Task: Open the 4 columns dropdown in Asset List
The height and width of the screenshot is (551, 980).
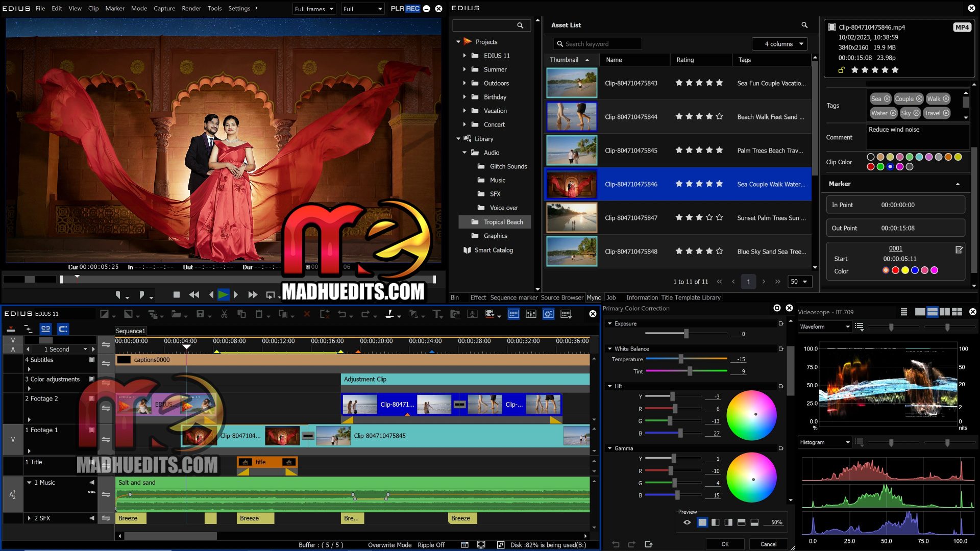Action: pyautogui.click(x=780, y=44)
